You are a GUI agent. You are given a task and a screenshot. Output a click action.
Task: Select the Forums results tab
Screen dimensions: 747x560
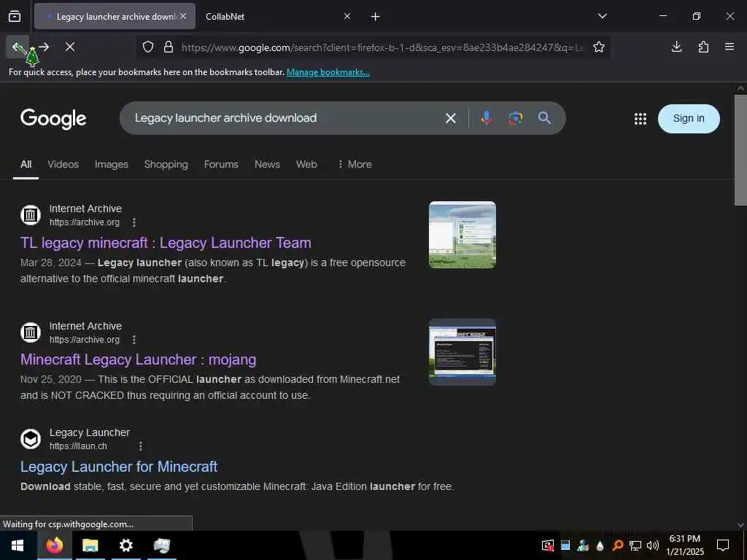pyautogui.click(x=221, y=164)
